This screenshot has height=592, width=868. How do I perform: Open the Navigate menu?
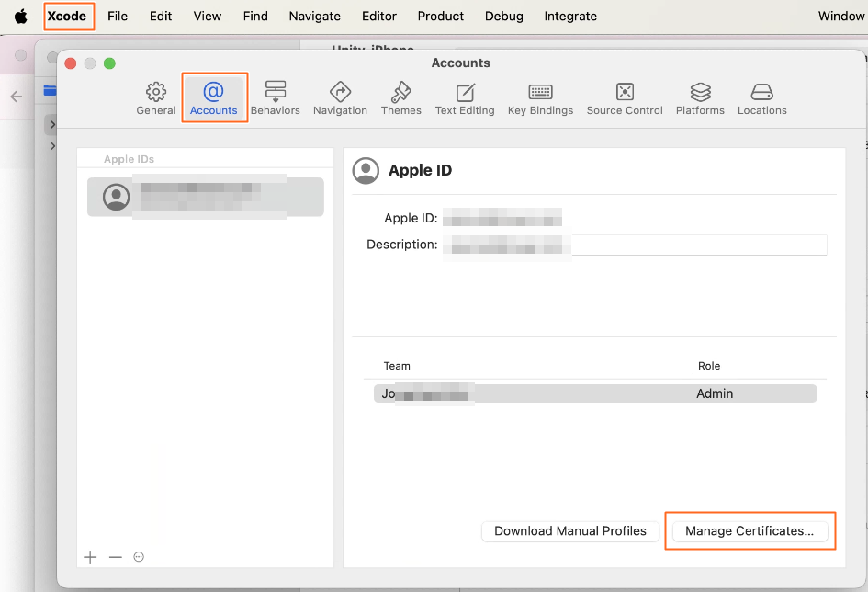[314, 16]
